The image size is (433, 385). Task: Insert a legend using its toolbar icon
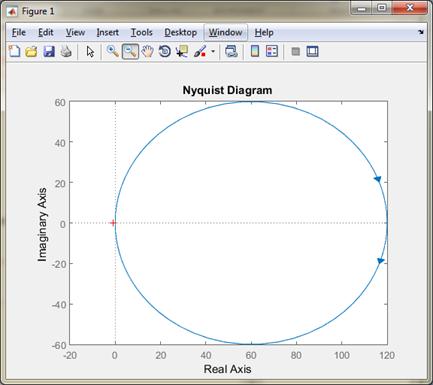pos(272,51)
